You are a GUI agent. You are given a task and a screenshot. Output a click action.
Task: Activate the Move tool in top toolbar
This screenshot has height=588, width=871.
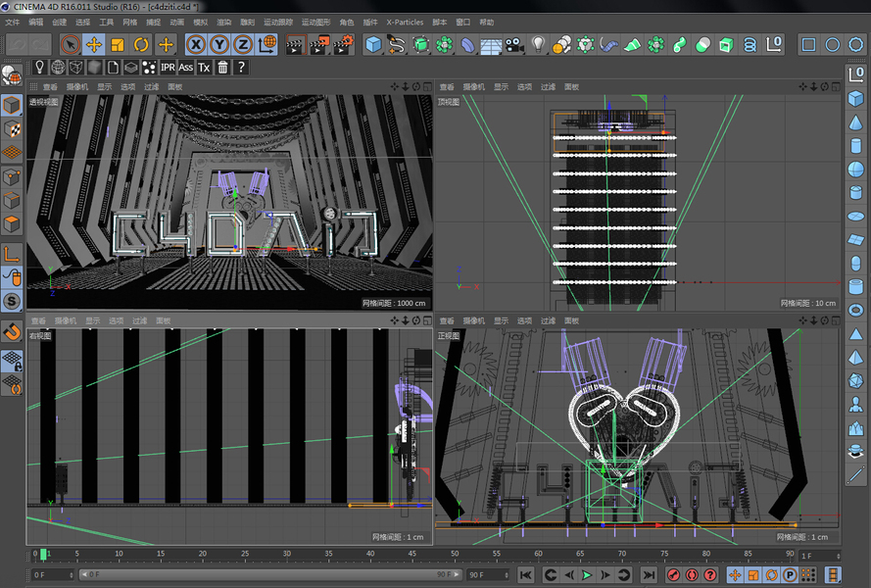(x=94, y=44)
